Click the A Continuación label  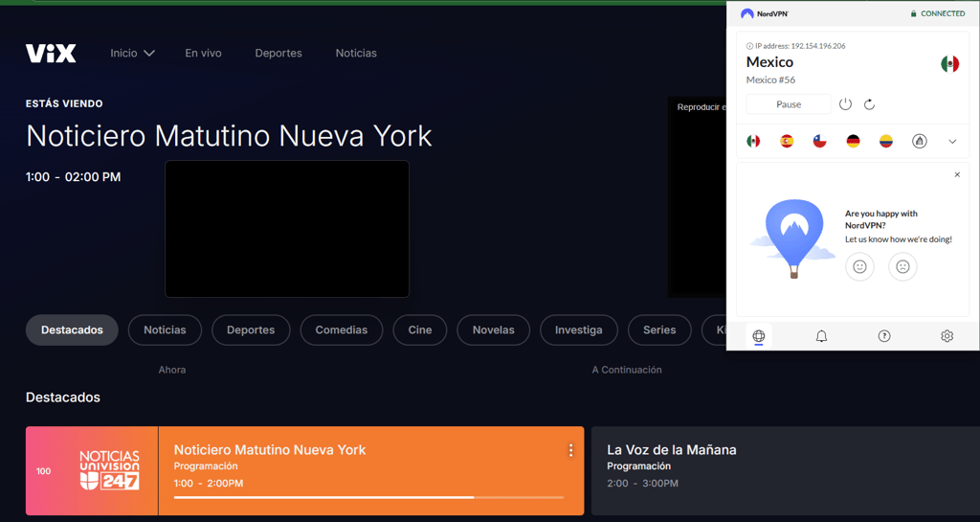(x=627, y=370)
